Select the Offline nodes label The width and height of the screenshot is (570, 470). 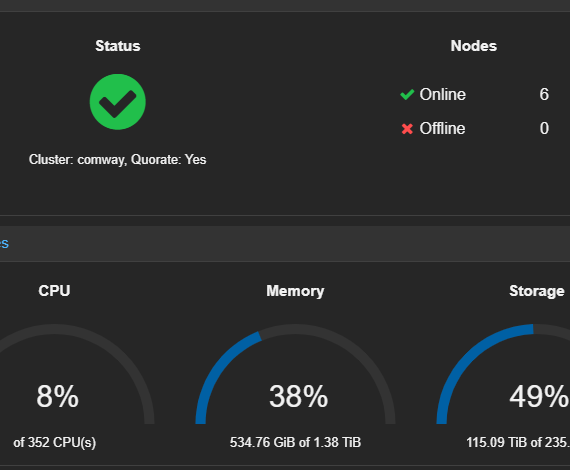click(442, 128)
